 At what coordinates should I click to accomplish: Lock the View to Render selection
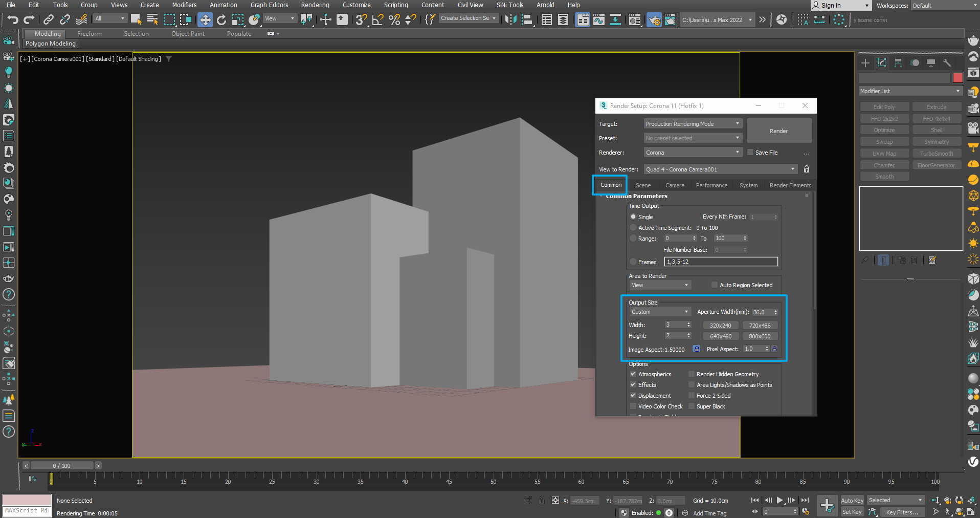pyautogui.click(x=807, y=169)
